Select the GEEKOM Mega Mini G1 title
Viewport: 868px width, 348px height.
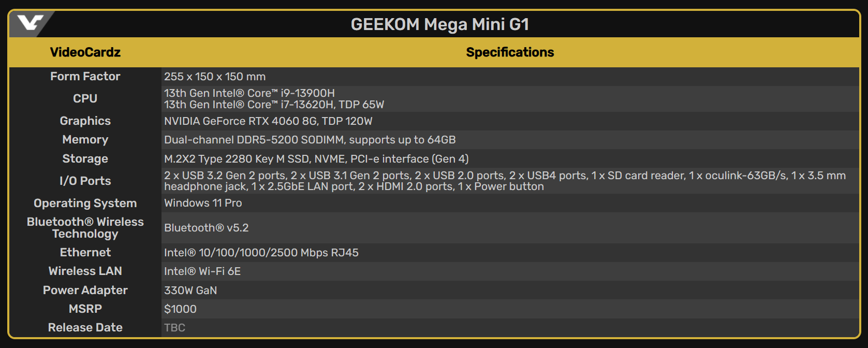click(x=440, y=24)
